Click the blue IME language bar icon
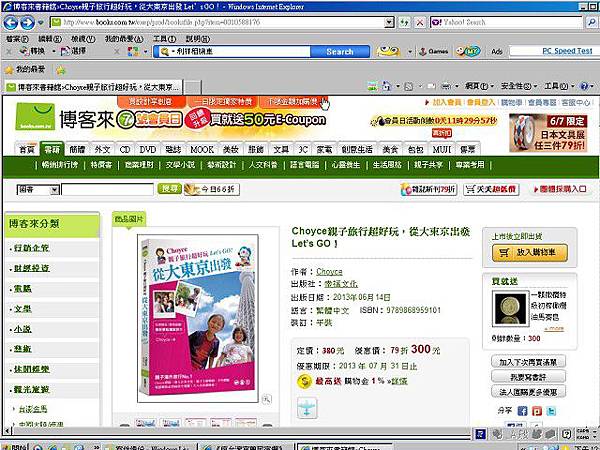 click(480, 434)
